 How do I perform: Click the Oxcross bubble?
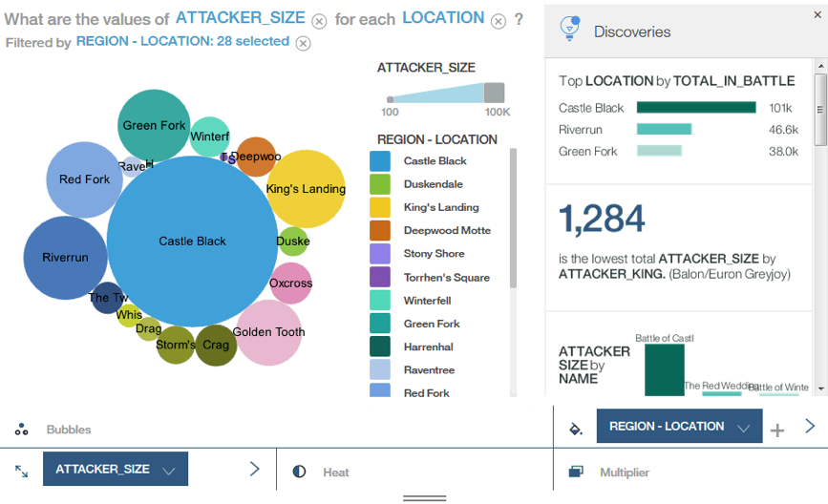[292, 283]
